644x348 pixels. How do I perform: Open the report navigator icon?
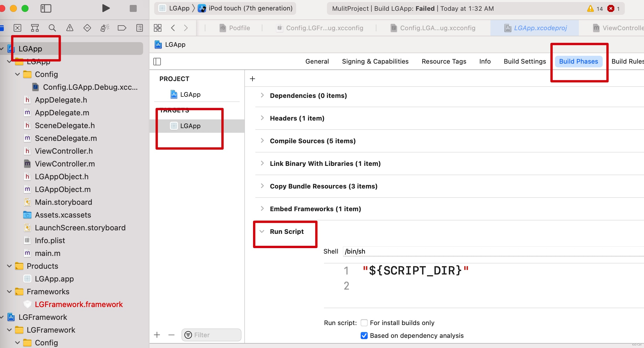[x=140, y=28]
